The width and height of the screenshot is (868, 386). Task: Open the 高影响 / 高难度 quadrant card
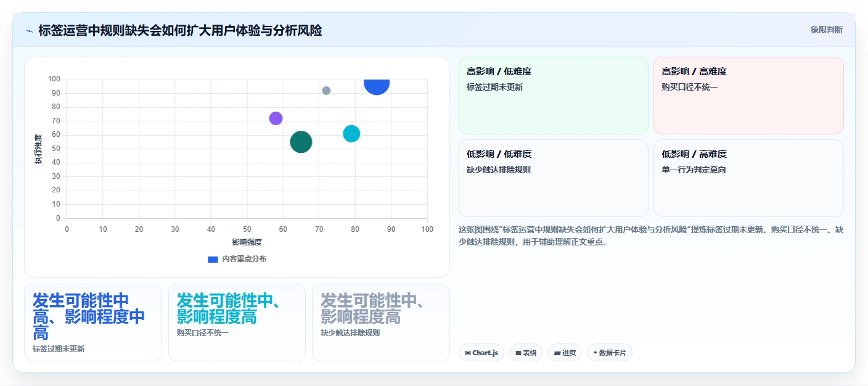748,96
